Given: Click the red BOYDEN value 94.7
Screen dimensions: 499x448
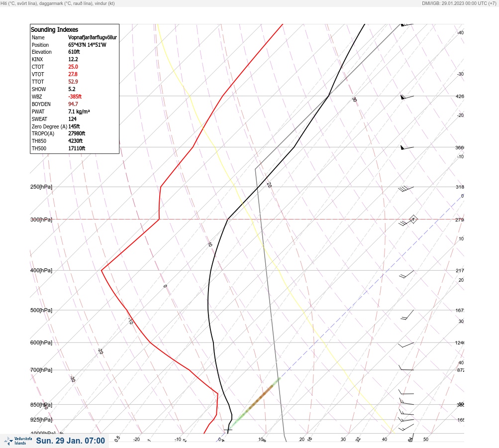Looking at the screenshot, I should tap(73, 104).
